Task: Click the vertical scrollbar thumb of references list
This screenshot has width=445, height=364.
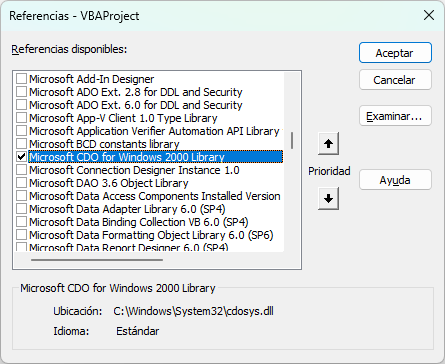Action: coord(292,140)
